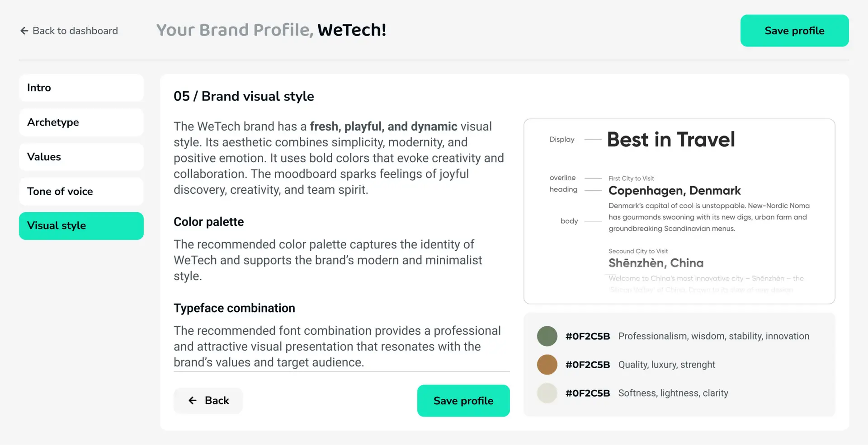Click the back arrow icon beside dashboard

point(24,31)
